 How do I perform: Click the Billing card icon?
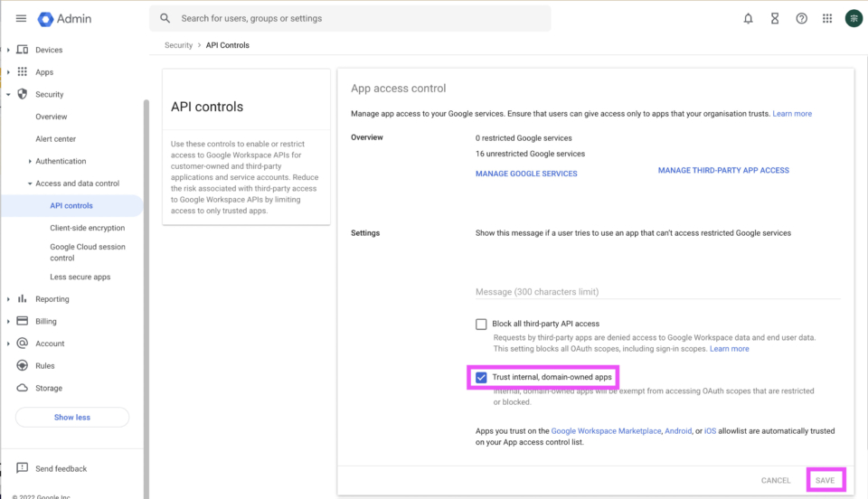point(22,321)
